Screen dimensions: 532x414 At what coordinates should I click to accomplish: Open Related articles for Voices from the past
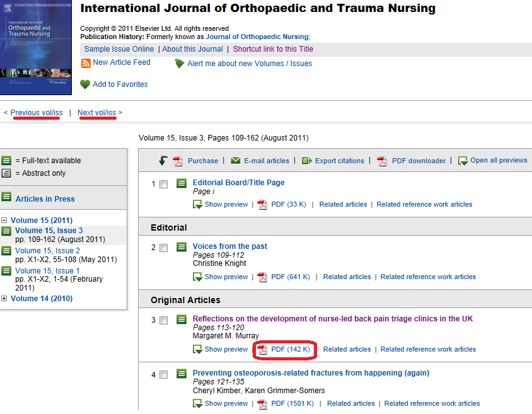coord(347,277)
